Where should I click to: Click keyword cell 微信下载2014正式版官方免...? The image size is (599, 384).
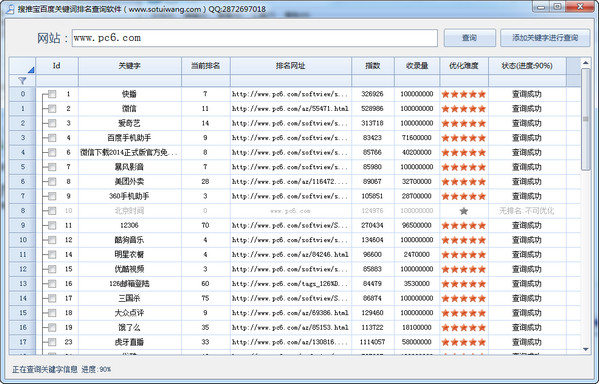click(129, 152)
